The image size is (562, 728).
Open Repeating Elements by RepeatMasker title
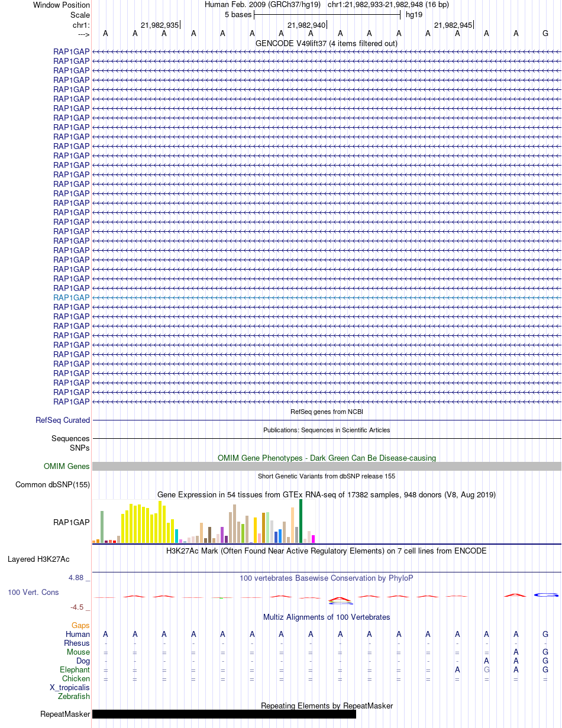[x=327, y=706]
